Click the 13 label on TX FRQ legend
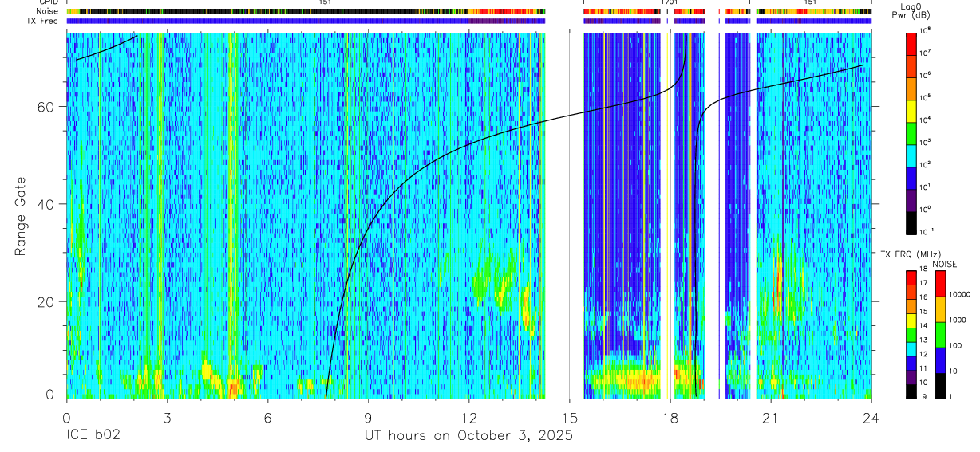 [x=923, y=340]
